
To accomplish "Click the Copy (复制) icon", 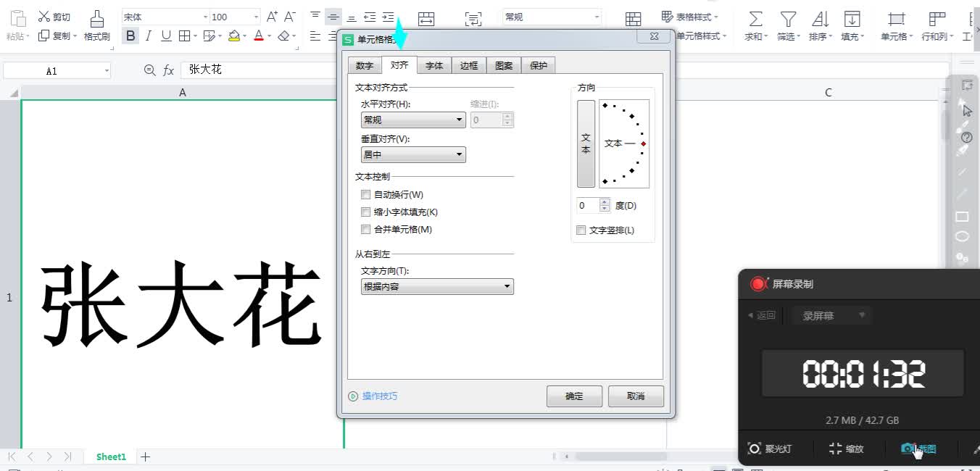I will (44, 36).
